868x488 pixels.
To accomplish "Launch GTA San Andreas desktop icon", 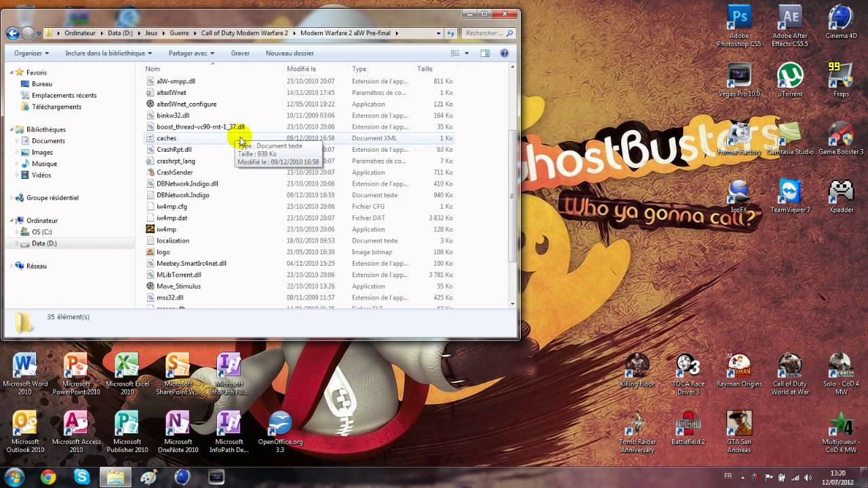I will coord(739,432).
